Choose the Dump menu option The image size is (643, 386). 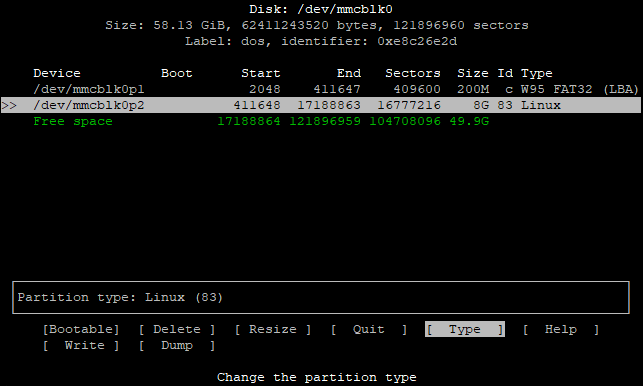pyautogui.click(x=177, y=345)
